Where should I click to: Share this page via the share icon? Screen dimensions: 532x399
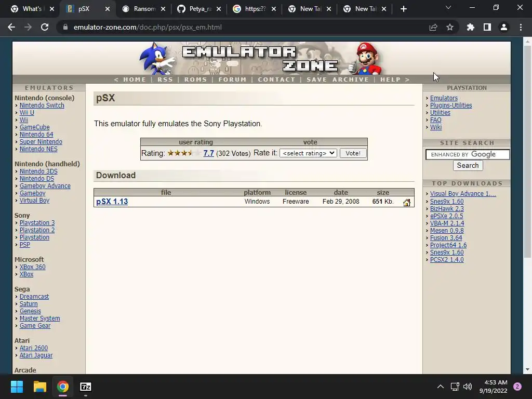[x=433, y=27]
